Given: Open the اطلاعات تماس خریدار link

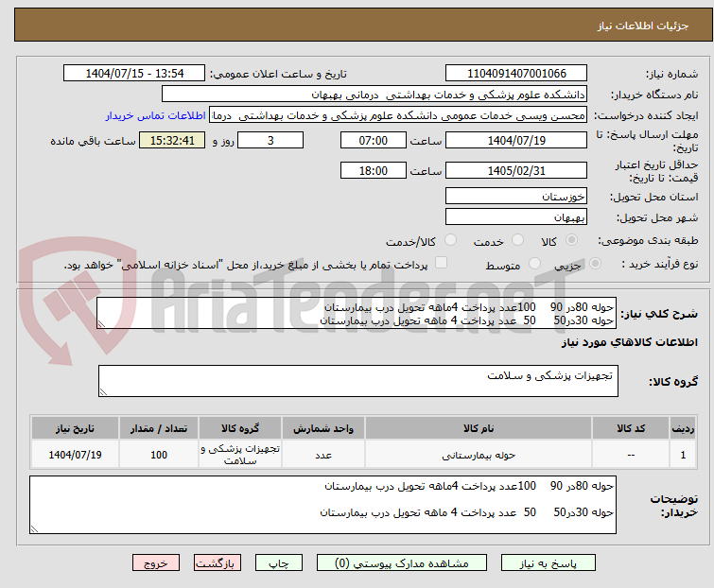Looking at the screenshot, I should 155,115.
